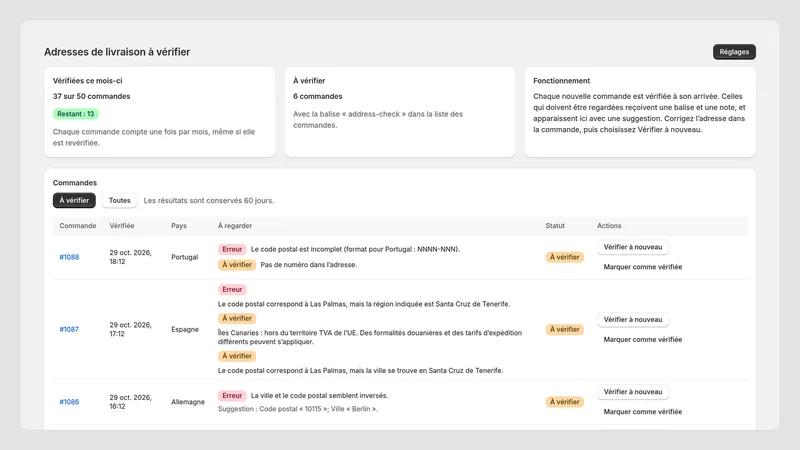Open order #1086 link

point(69,402)
